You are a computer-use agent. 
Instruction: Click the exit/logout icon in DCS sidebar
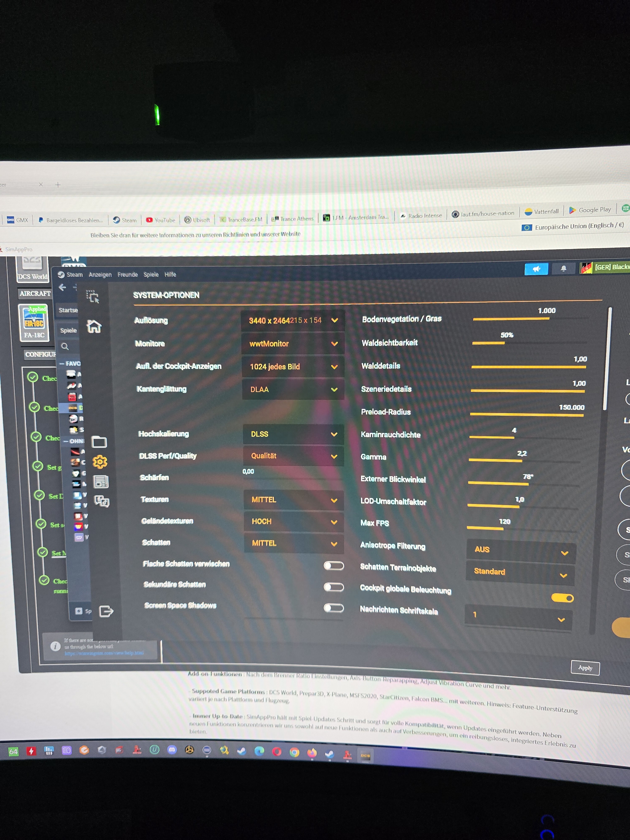click(106, 611)
